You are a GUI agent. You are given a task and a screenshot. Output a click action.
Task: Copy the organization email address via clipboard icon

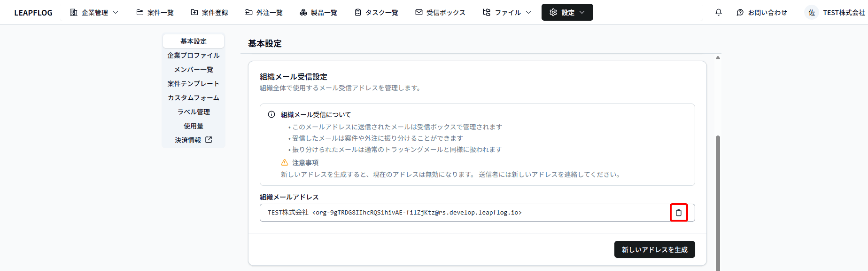(678, 213)
